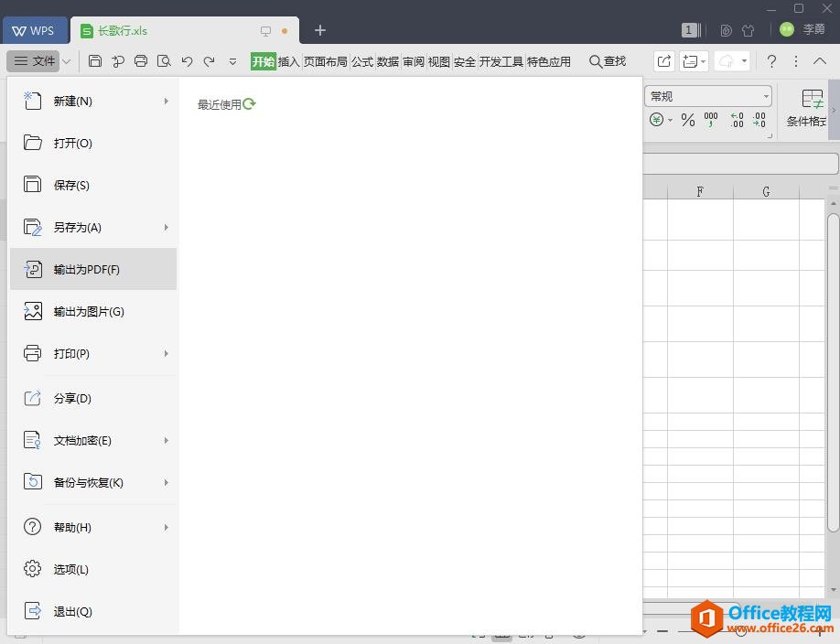Switch to the 数据 ribbon tab

click(388, 61)
